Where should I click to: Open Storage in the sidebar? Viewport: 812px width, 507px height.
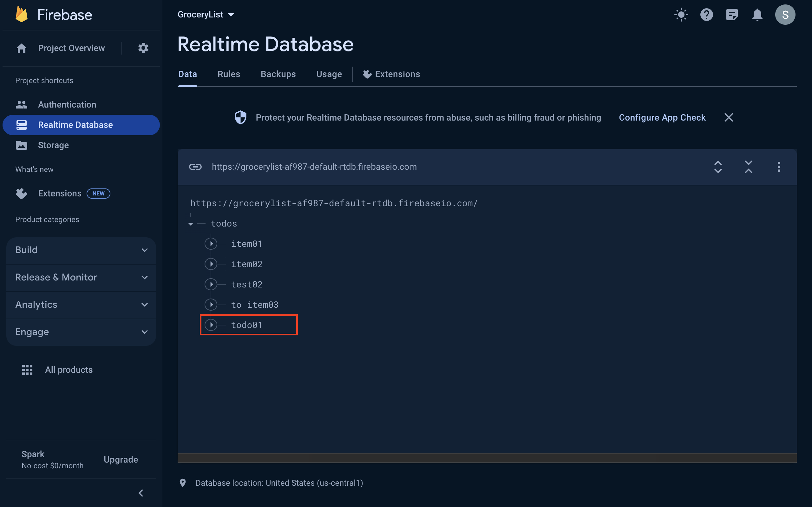click(81, 145)
